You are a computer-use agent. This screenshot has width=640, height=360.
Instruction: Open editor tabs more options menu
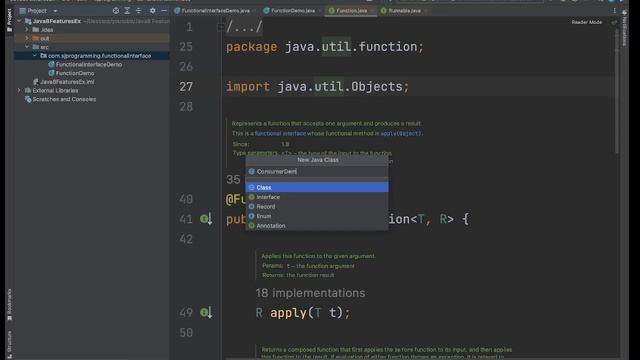click(614, 11)
